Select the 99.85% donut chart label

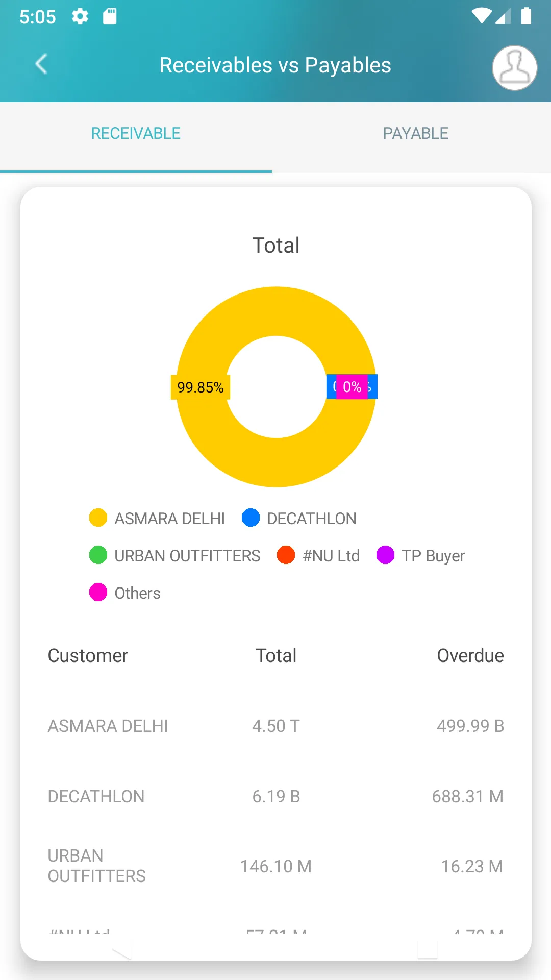201,387
